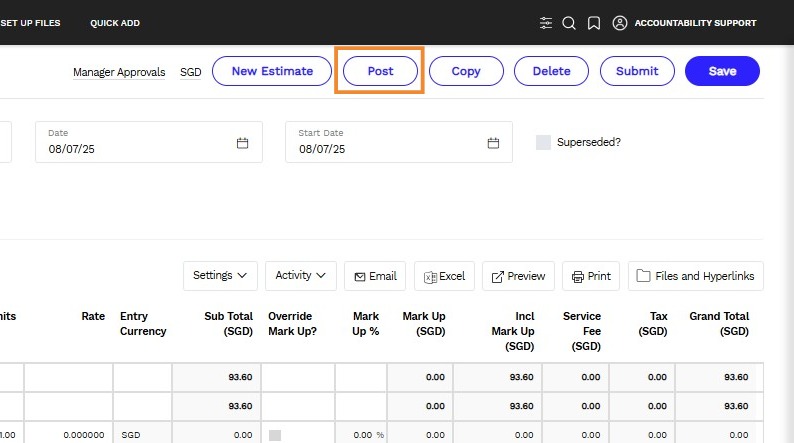
Task: Click the Mark Up (SGD) column header
Action: [x=424, y=324]
